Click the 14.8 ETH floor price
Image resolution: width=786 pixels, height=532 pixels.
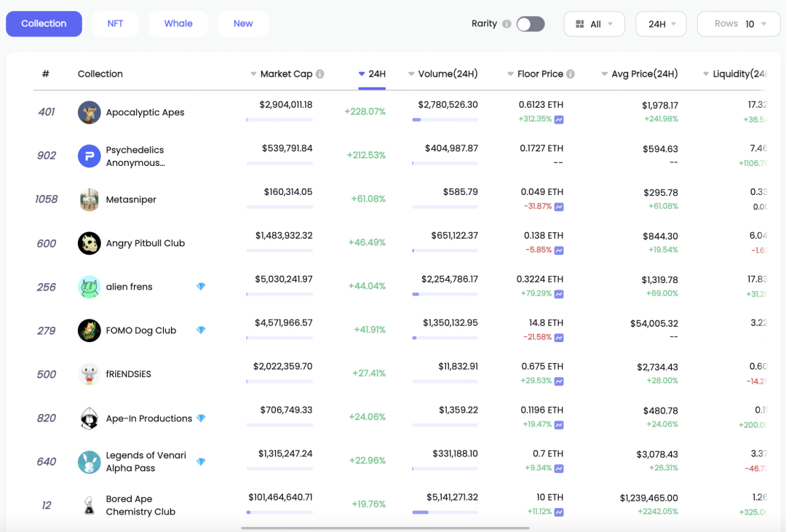(546, 323)
